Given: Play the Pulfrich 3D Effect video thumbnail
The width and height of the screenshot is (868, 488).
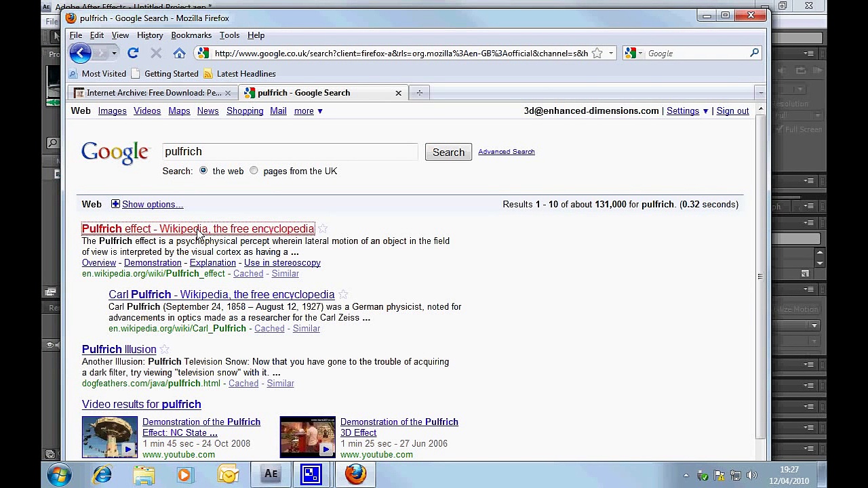Looking at the screenshot, I should coord(307,437).
